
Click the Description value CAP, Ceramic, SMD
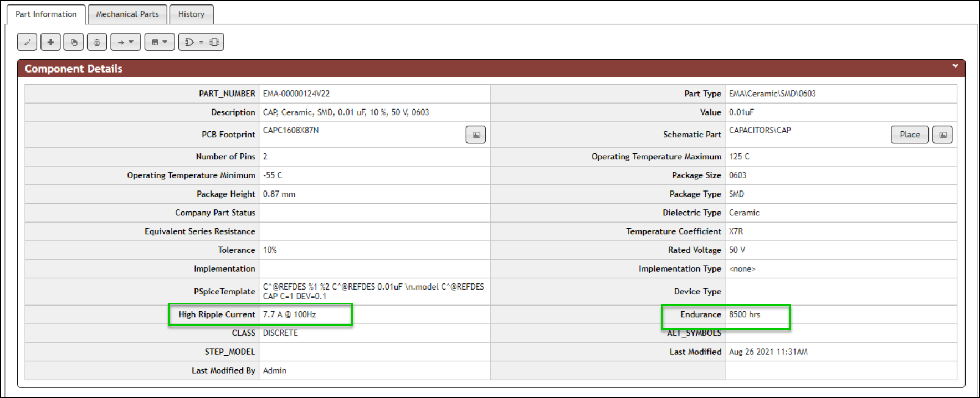pyautogui.click(x=346, y=112)
